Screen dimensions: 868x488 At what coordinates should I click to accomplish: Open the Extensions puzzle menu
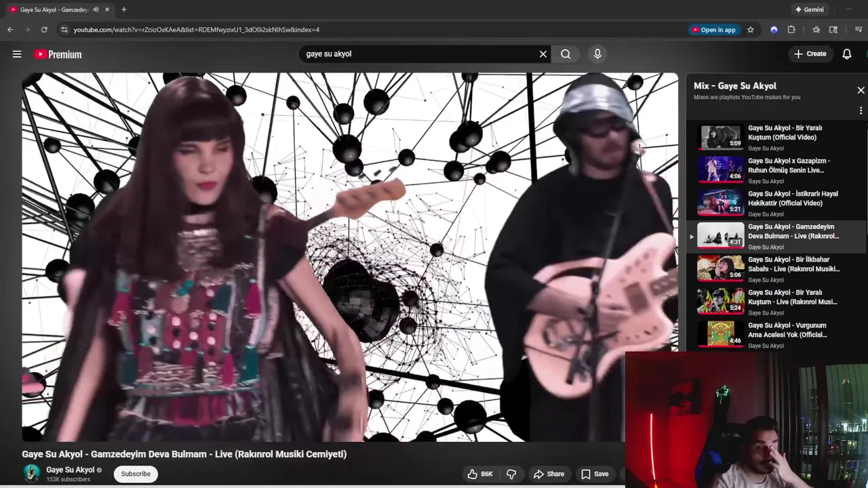tap(791, 30)
